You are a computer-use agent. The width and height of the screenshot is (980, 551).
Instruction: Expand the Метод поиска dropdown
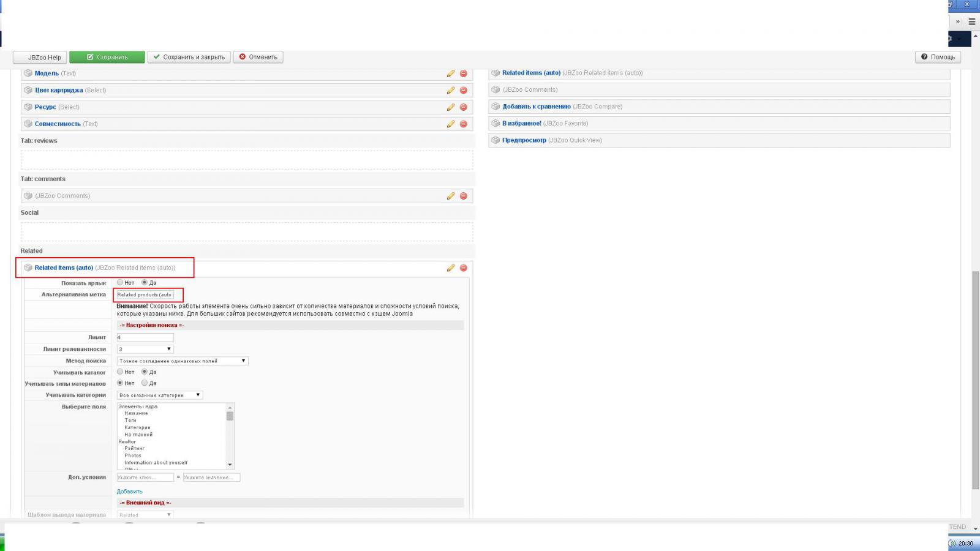[x=182, y=361]
